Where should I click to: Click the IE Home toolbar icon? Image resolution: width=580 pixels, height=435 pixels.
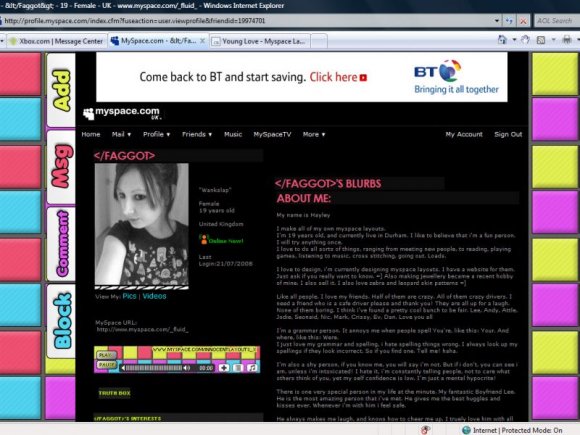point(502,40)
